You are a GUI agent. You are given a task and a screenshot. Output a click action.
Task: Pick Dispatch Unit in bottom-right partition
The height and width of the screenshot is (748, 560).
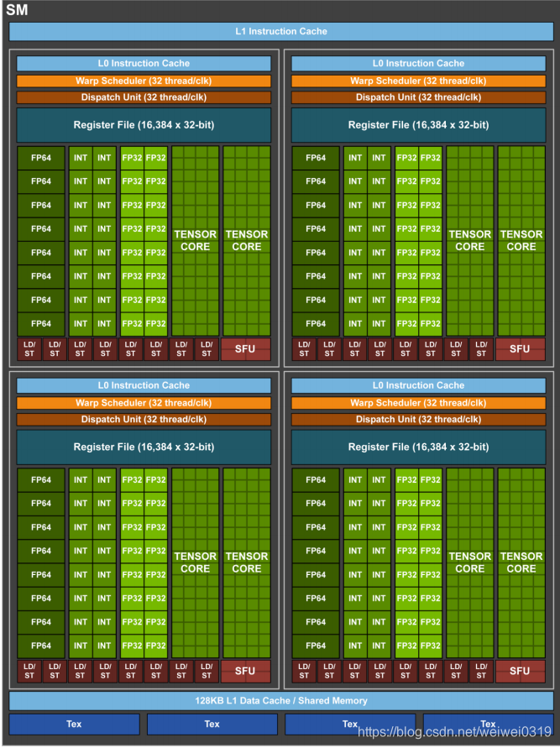point(418,419)
